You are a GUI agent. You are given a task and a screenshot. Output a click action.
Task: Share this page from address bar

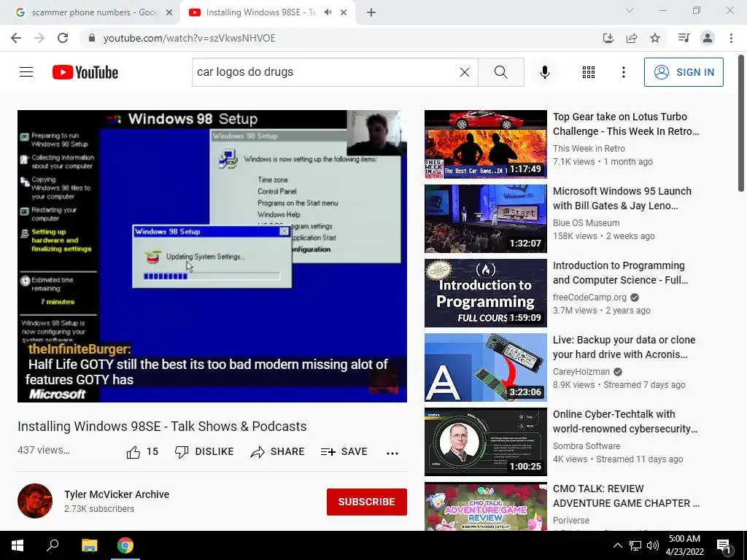coord(632,38)
